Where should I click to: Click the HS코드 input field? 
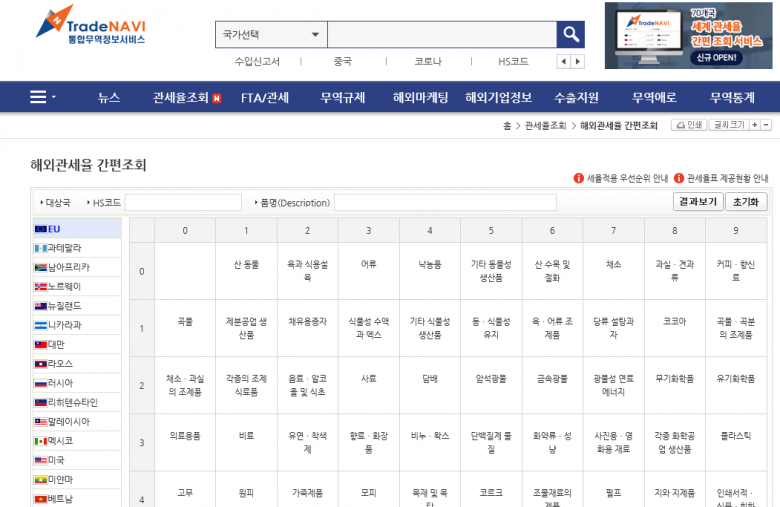(183, 203)
